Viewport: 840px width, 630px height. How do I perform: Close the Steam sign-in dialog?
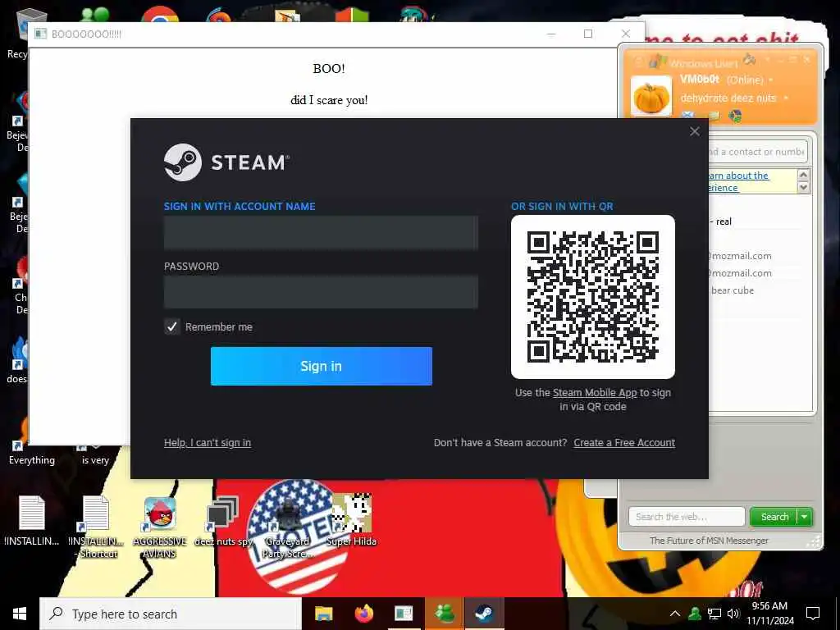(694, 131)
